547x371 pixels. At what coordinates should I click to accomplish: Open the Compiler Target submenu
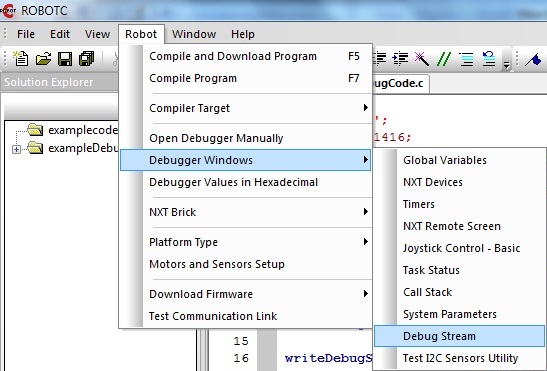click(x=246, y=108)
